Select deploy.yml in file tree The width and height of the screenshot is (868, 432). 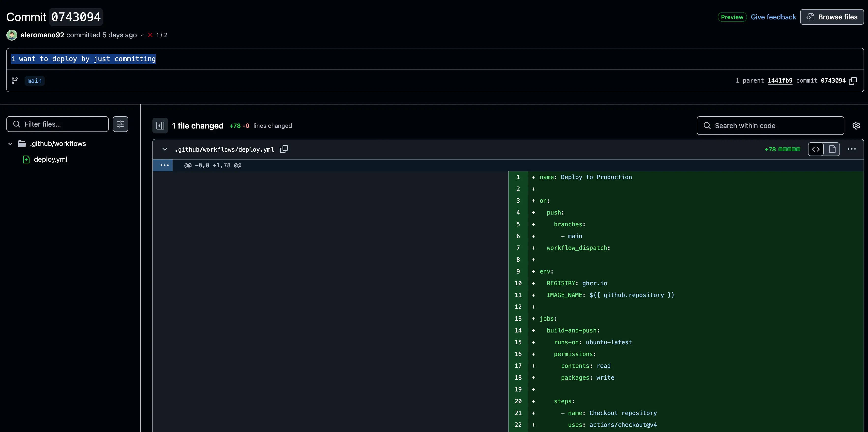(x=51, y=159)
